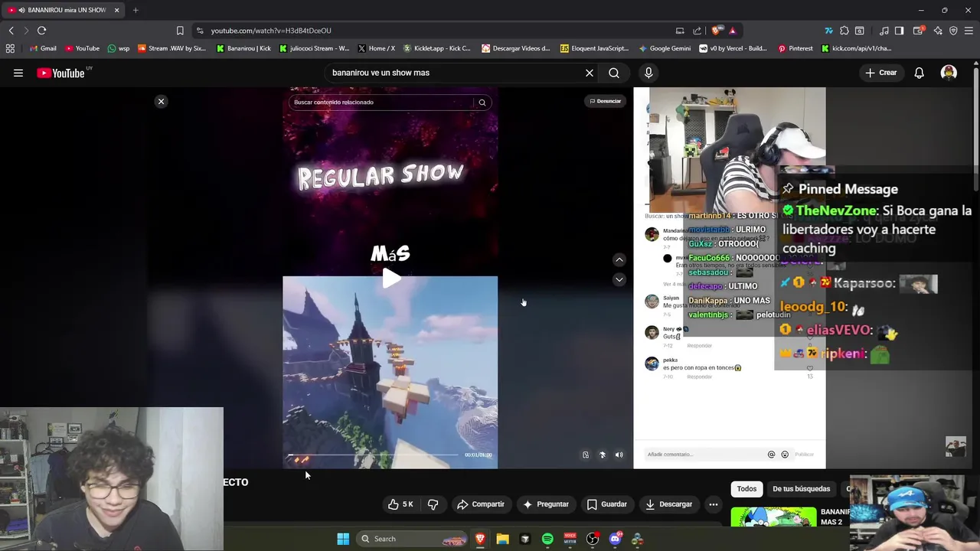This screenshot has height=551, width=980.
Task: Insert a mention with the @ icon
Action: pos(771,455)
